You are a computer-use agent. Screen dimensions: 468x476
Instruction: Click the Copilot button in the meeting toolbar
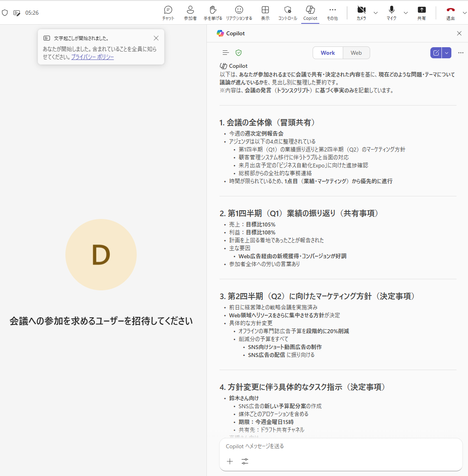[x=310, y=13]
